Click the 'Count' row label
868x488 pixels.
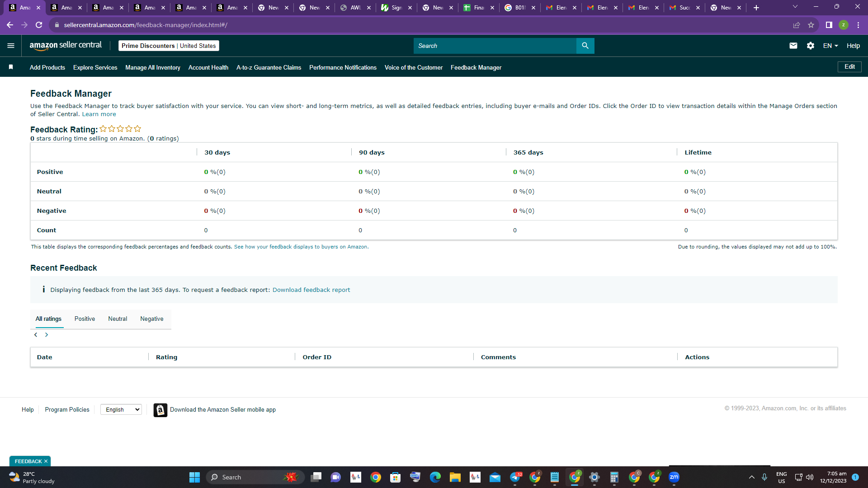pyautogui.click(x=47, y=230)
